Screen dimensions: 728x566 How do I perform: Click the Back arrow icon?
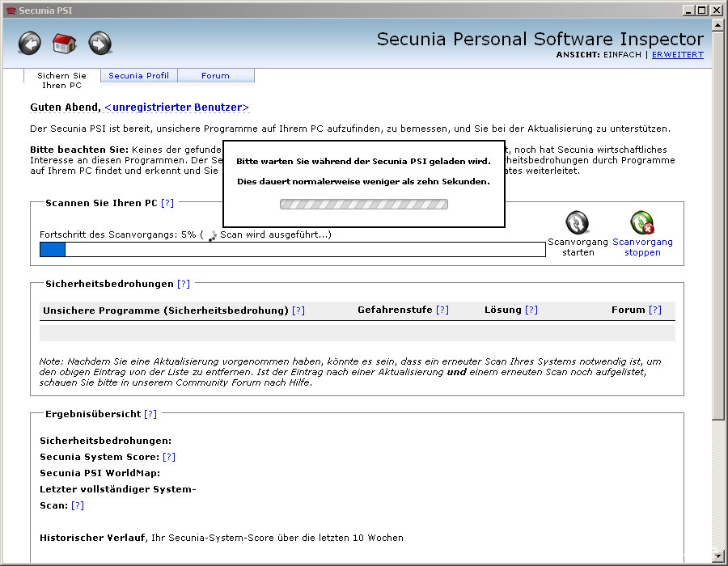pos(30,44)
